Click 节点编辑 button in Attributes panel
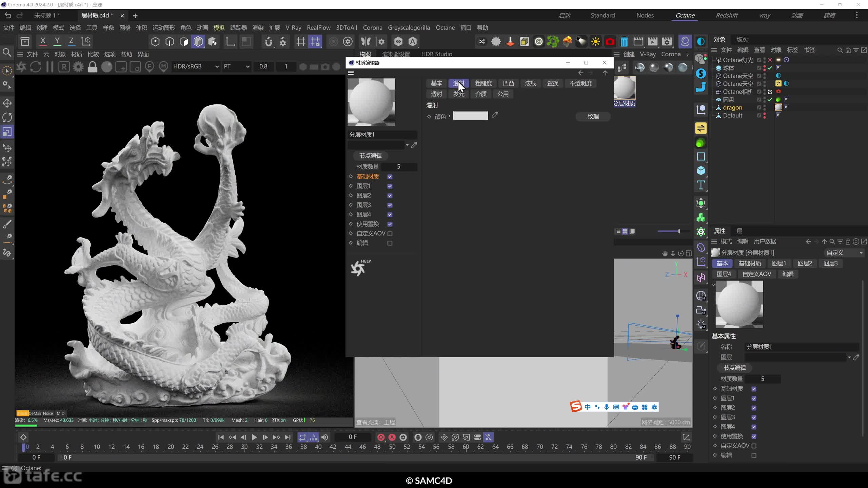The height and width of the screenshot is (488, 868). pyautogui.click(x=734, y=368)
